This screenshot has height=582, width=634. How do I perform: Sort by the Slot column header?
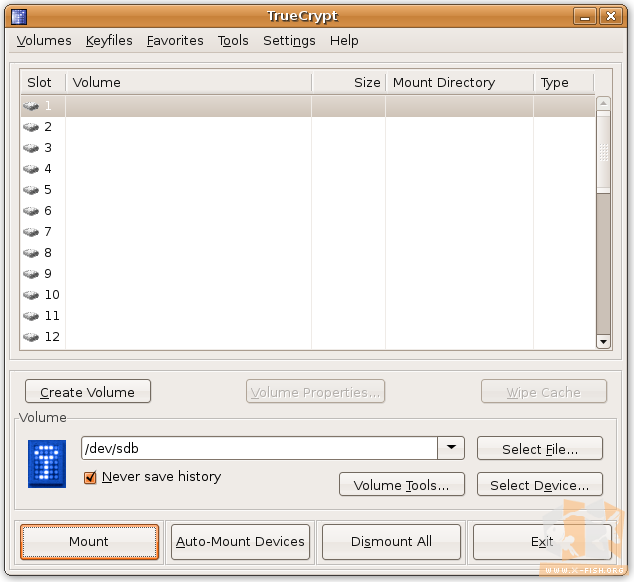[43, 83]
